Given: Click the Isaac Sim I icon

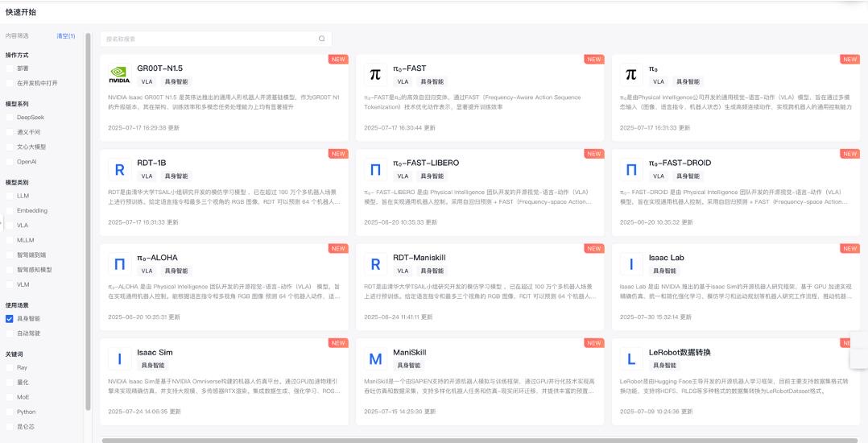Looking at the screenshot, I should pos(119,359).
